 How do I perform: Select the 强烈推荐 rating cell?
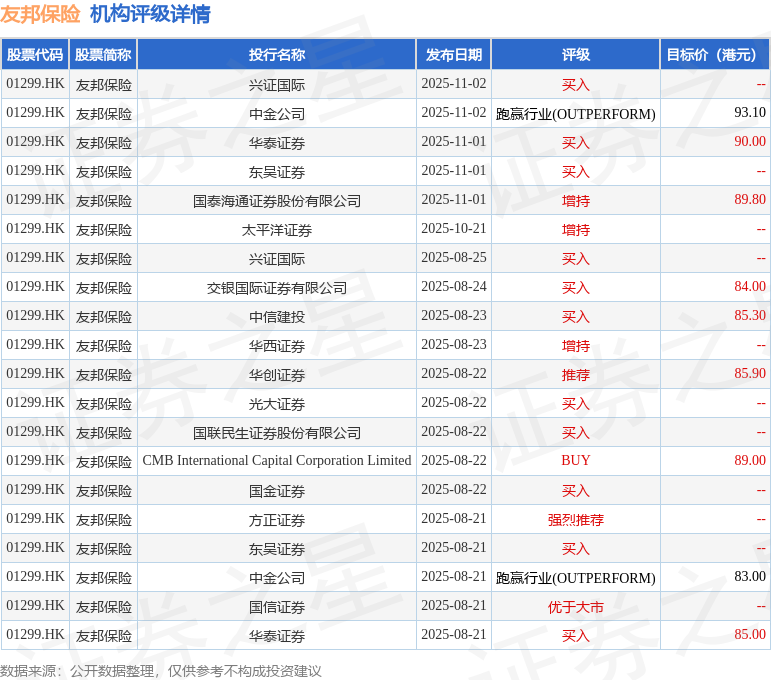tap(576, 520)
